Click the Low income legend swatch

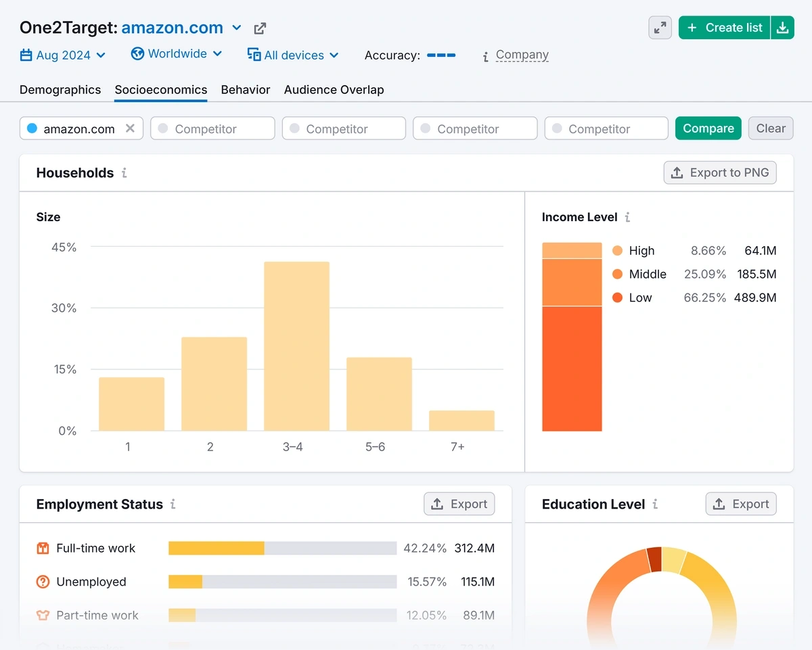pyautogui.click(x=617, y=298)
